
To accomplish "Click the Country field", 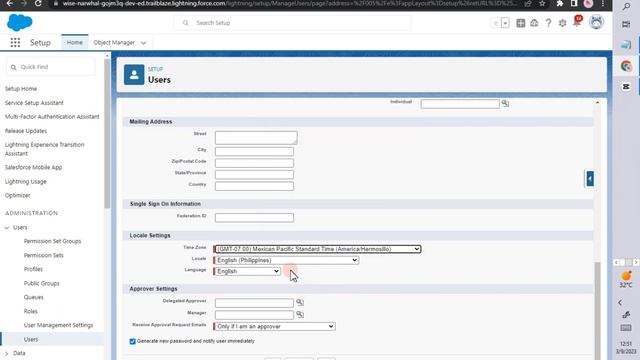I will (254, 186).
